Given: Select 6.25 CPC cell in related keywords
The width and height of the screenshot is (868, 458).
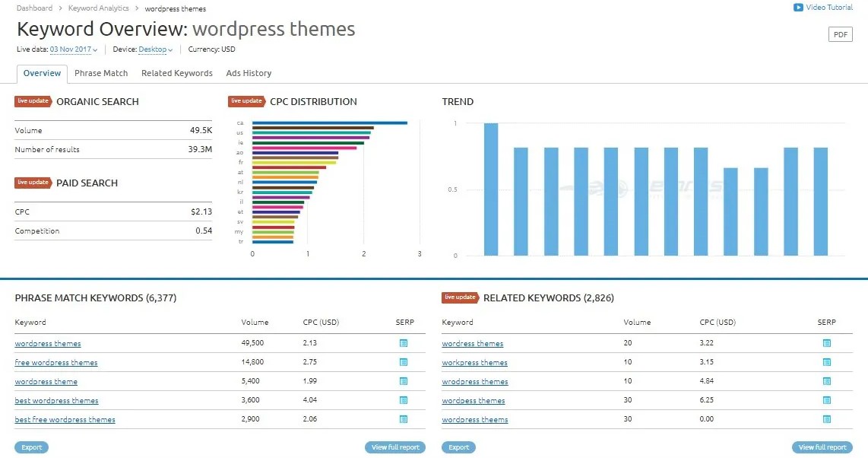Looking at the screenshot, I should click(706, 400).
